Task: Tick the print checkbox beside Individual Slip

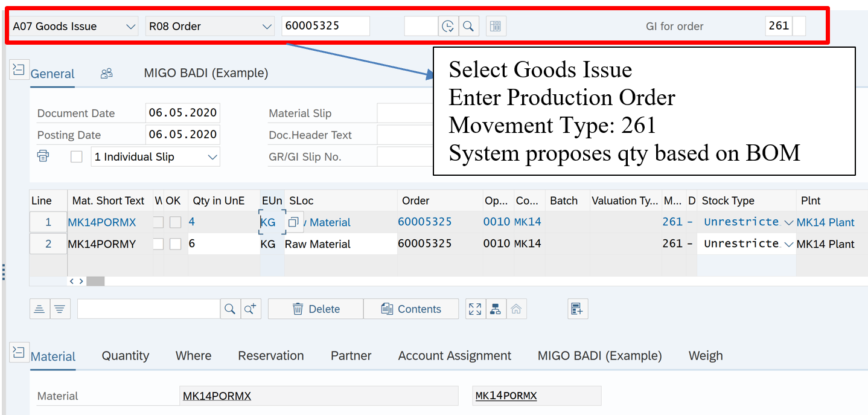Action: 77,156
